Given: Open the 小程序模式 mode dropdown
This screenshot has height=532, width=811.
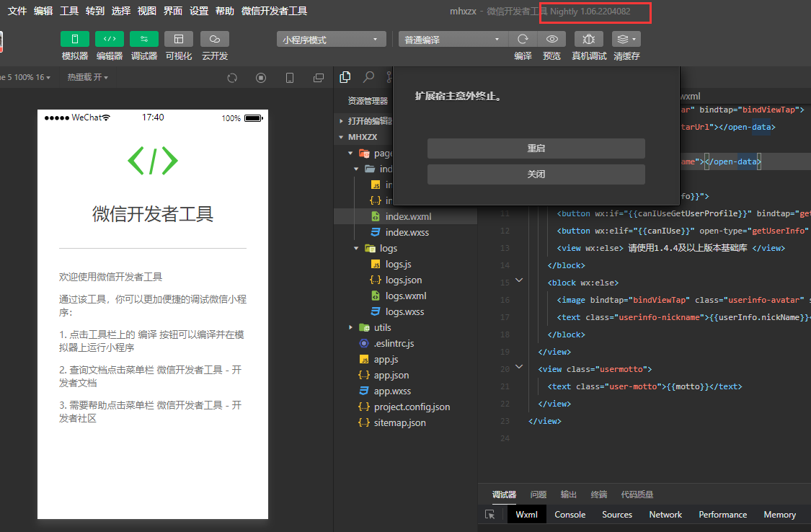Looking at the screenshot, I should pos(332,40).
